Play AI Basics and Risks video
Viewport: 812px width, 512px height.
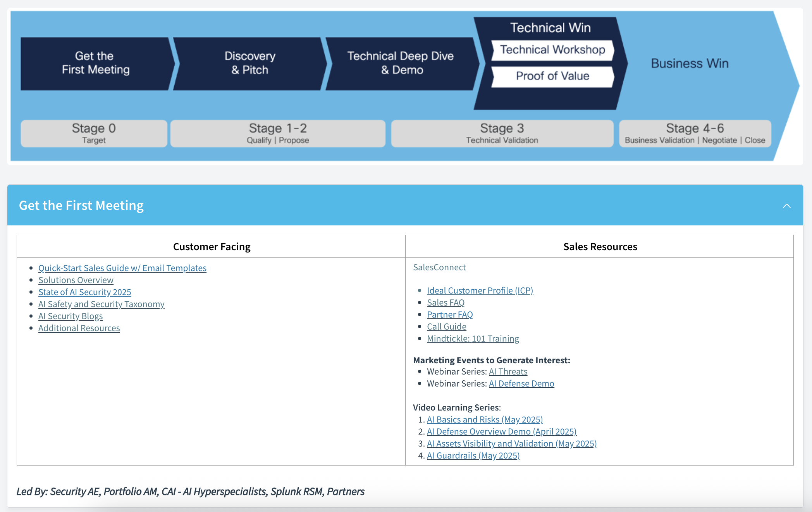click(x=484, y=419)
